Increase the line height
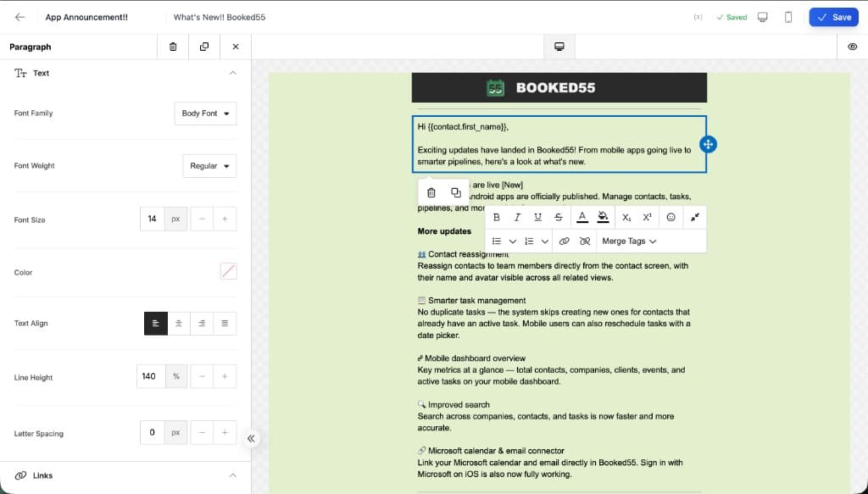The width and height of the screenshot is (868, 494). tap(225, 377)
